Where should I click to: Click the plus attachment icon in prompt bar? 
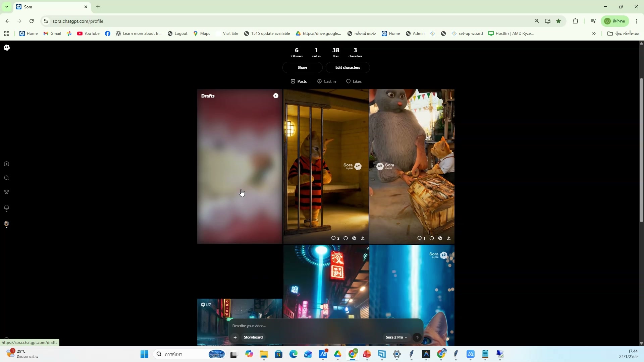click(235, 338)
